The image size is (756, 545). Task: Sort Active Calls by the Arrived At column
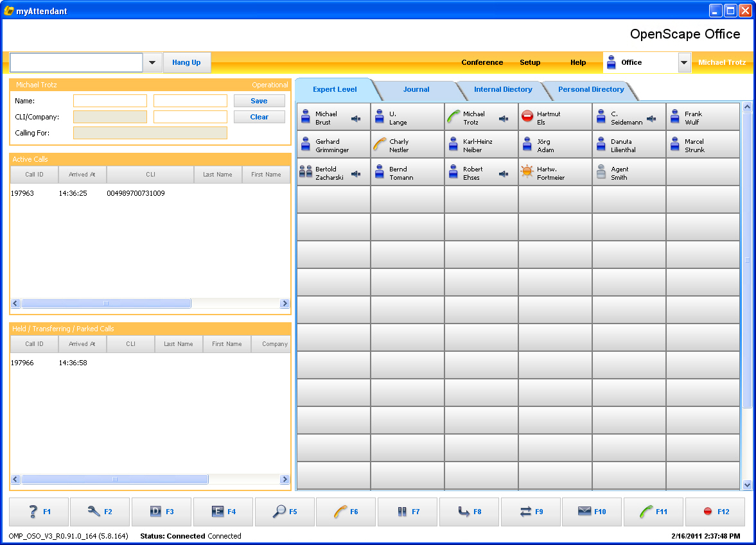[82, 175]
